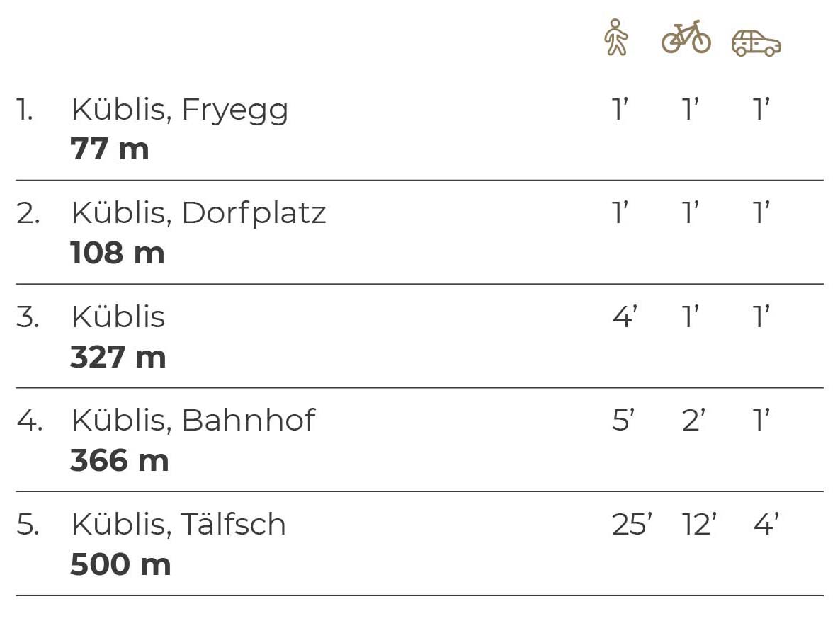Click the 4' walking time for Küblis
This screenshot has width=840, height=621.
point(625,317)
